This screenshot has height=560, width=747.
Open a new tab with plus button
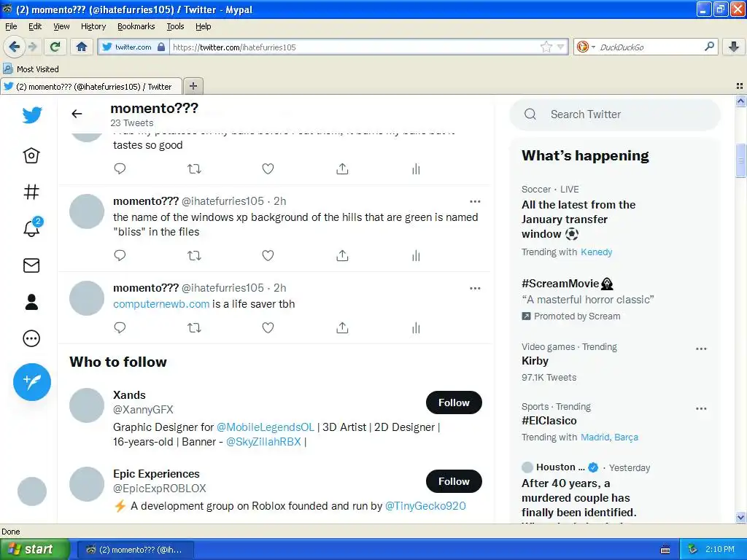click(193, 86)
